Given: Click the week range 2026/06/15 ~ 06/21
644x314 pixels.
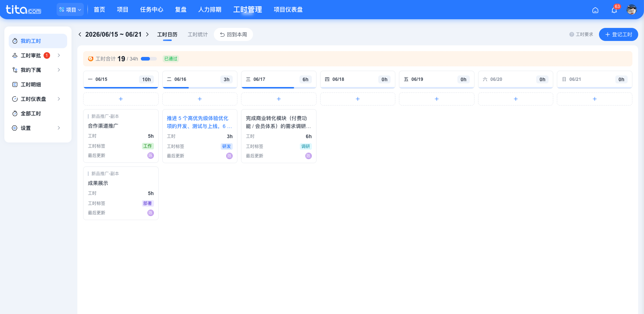Looking at the screenshot, I should pyautogui.click(x=113, y=34).
